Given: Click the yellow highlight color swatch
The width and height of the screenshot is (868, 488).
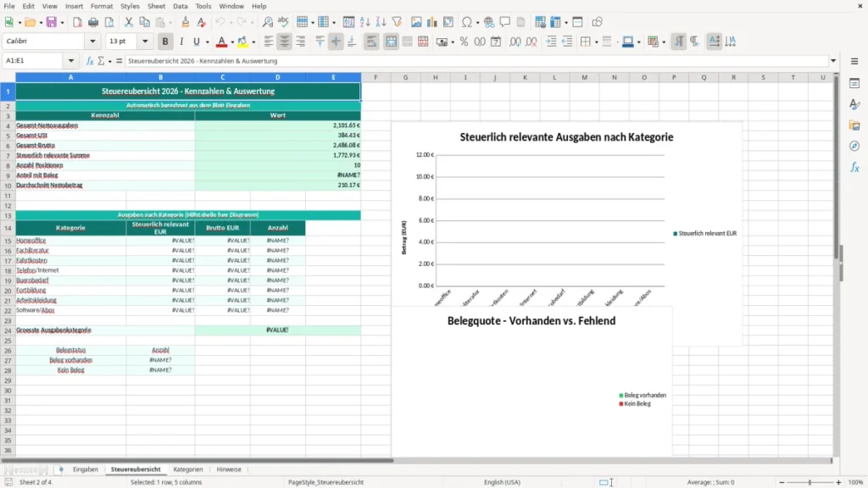Looking at the screenshot, I should pos(242,42).
